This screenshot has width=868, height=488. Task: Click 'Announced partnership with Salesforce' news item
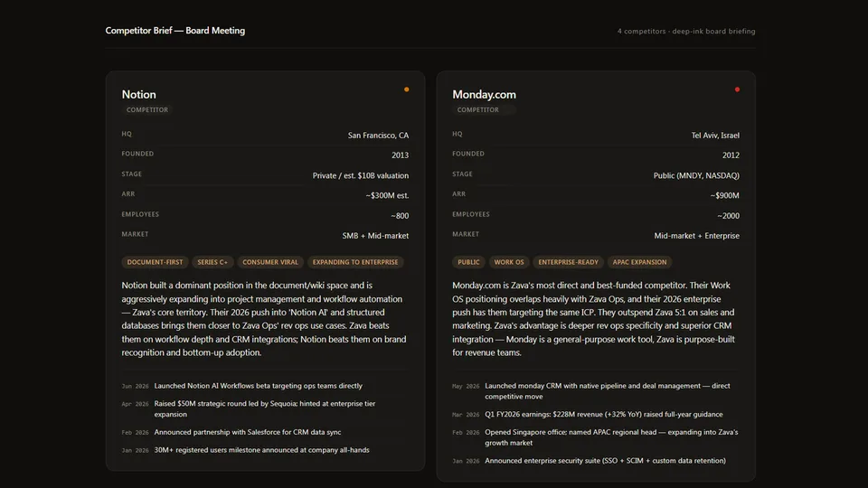pos(248,432)
